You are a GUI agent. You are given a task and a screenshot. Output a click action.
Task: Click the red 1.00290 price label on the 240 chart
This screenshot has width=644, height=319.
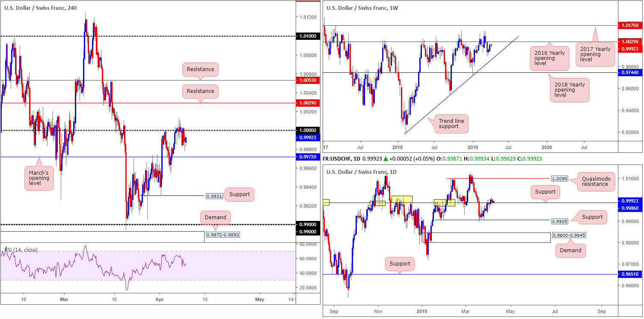(308, 103)
